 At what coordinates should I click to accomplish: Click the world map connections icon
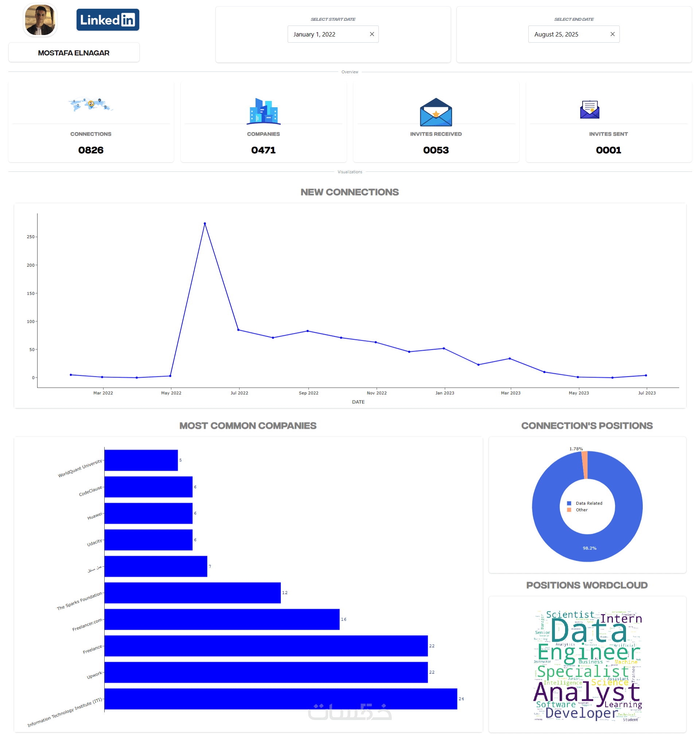click(91, 104)
